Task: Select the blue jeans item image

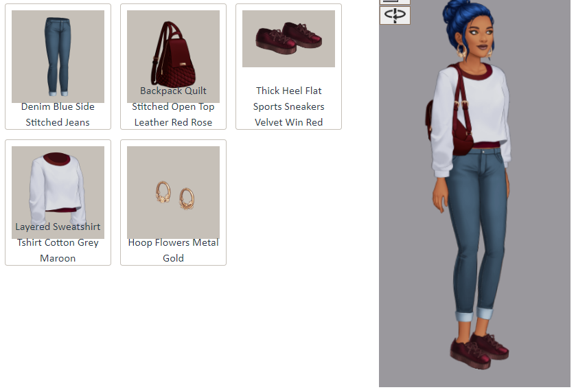Action: click(x=58, y=56)
